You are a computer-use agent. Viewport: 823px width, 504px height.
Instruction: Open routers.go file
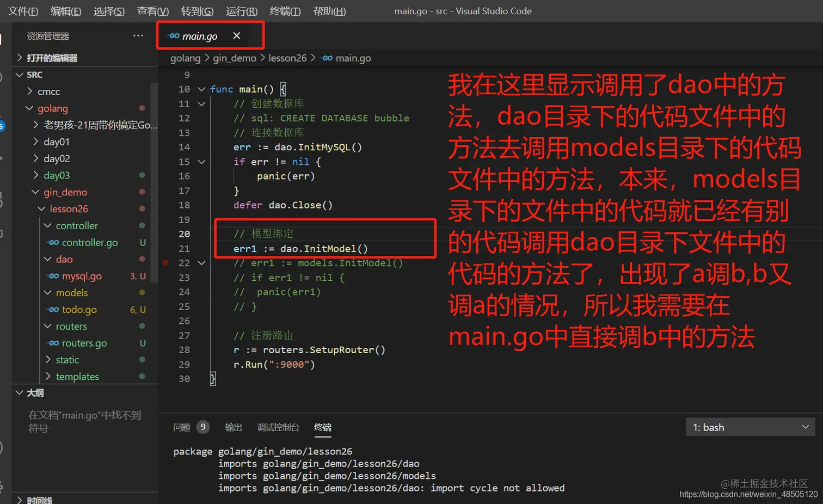[x=84, y=343]
